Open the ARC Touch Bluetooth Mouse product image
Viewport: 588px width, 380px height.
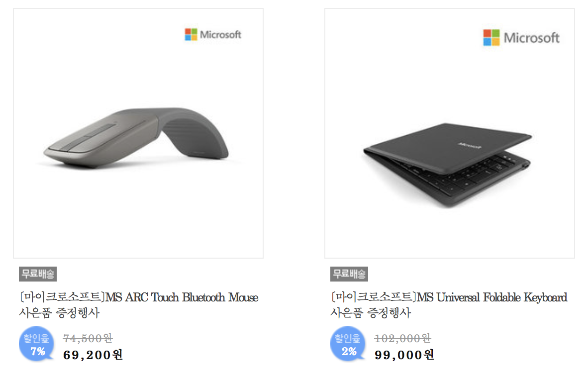coord(138,133)
